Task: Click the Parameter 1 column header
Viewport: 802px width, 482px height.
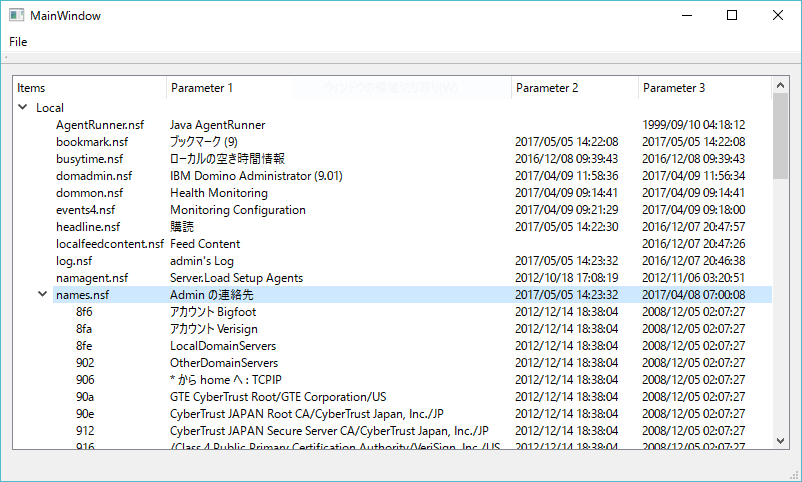Action: point(339,88)
